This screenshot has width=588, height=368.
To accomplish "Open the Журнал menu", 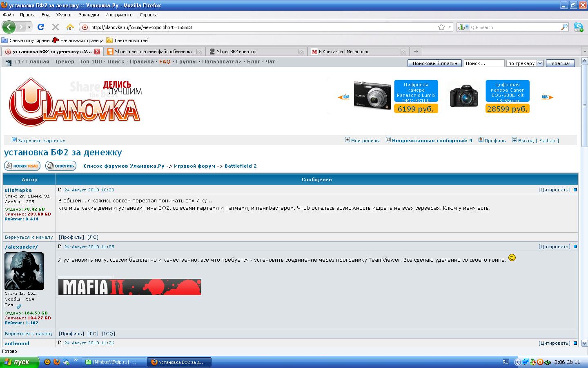I will click(x=64, y=15).
